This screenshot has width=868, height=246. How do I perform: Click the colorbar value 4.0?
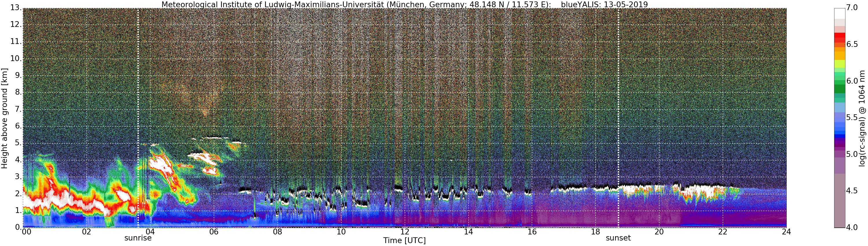coord(852,227)
